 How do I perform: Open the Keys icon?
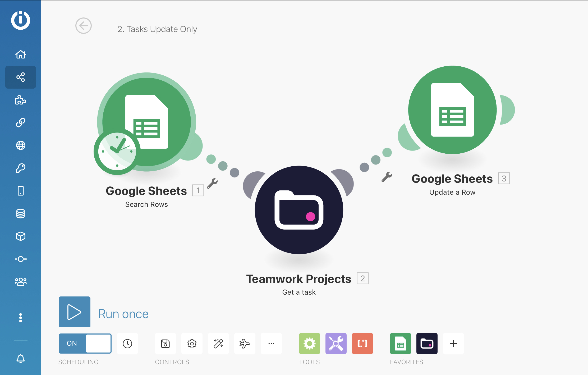(x=21, y=168)
